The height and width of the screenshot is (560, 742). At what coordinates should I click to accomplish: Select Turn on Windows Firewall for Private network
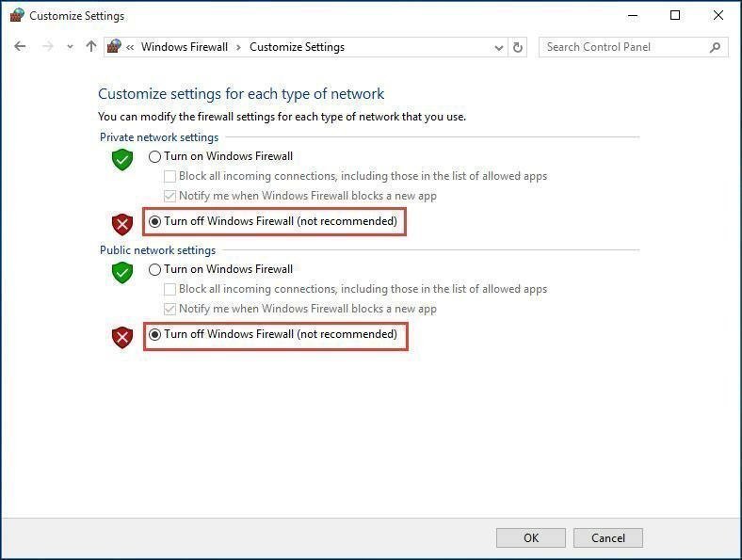(155, 157)
